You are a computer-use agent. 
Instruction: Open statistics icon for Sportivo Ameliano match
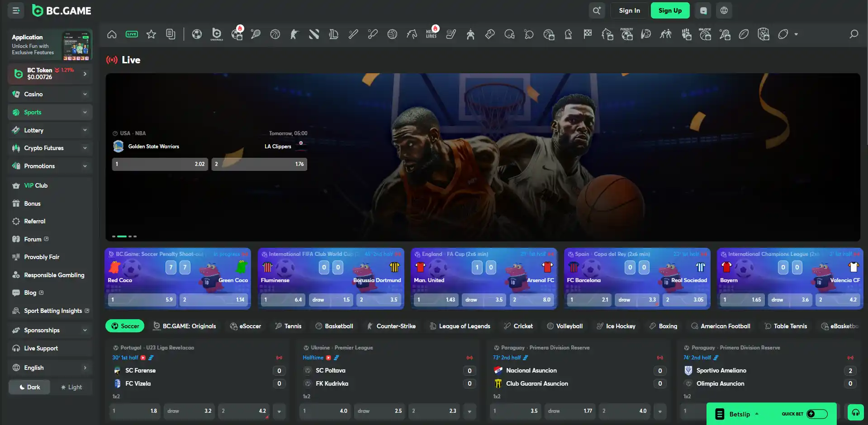click(716, 358)
